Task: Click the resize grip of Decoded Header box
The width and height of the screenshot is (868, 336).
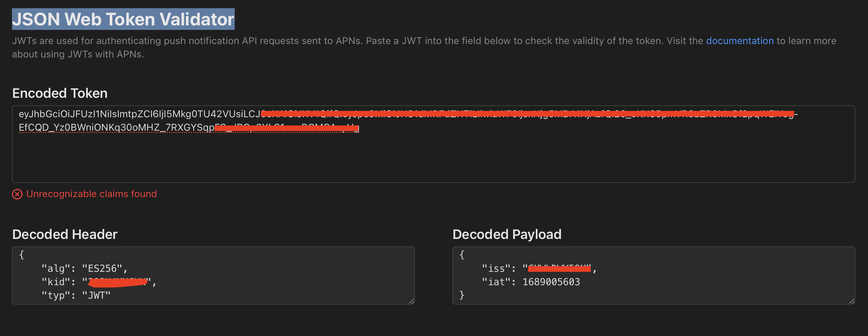Action: pyautogui.click(x=410, y=301)
